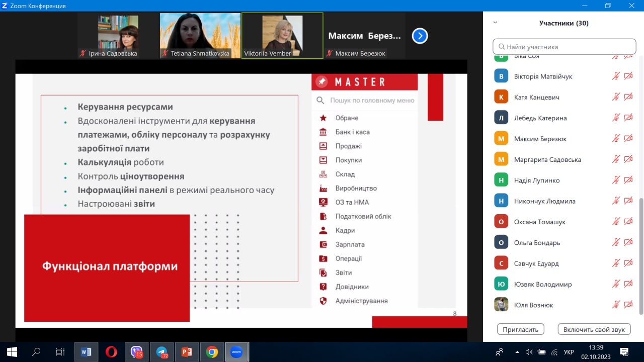Unmute microphone for Максим Березюк
The height and width of the screenshot is (362, 644).
pyautogui.click(x=615, y=138)
